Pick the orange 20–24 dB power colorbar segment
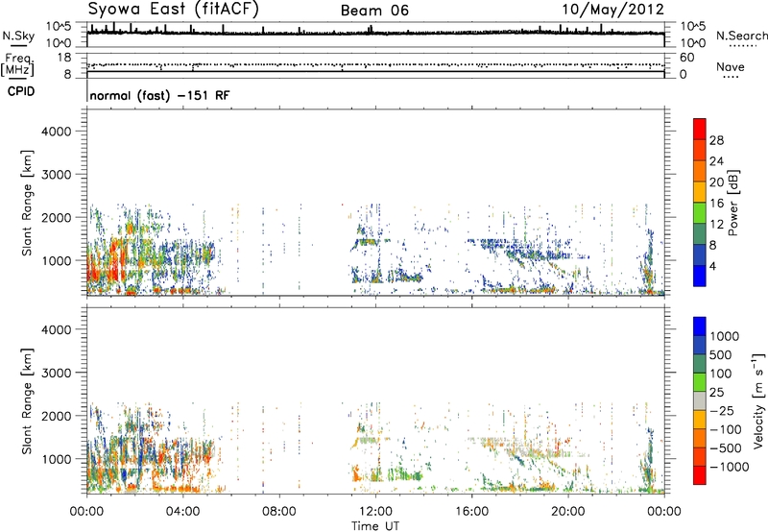The image size is (768, 532). [x=700, y=172]
